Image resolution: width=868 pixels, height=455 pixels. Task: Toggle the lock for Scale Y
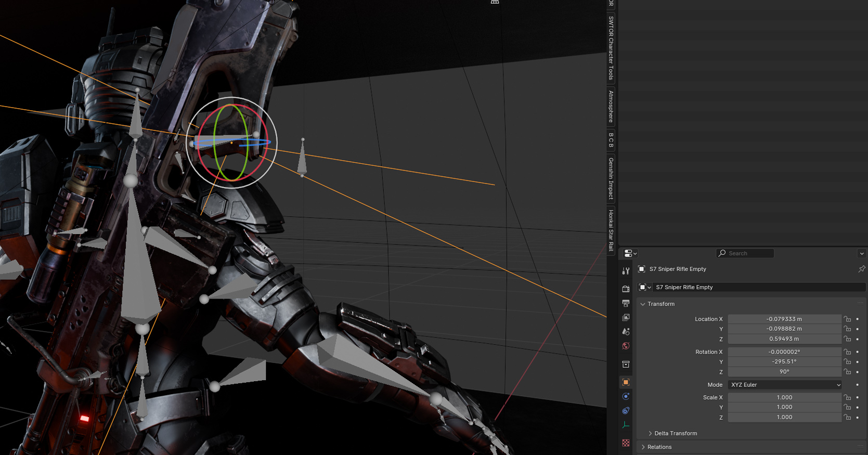[x=848, y=407]
